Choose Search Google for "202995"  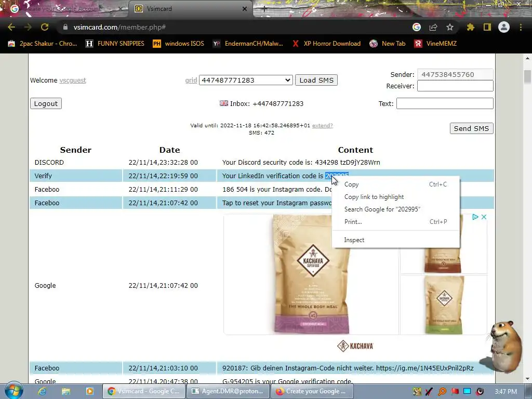pyautogui.click(x=395, y=209)
